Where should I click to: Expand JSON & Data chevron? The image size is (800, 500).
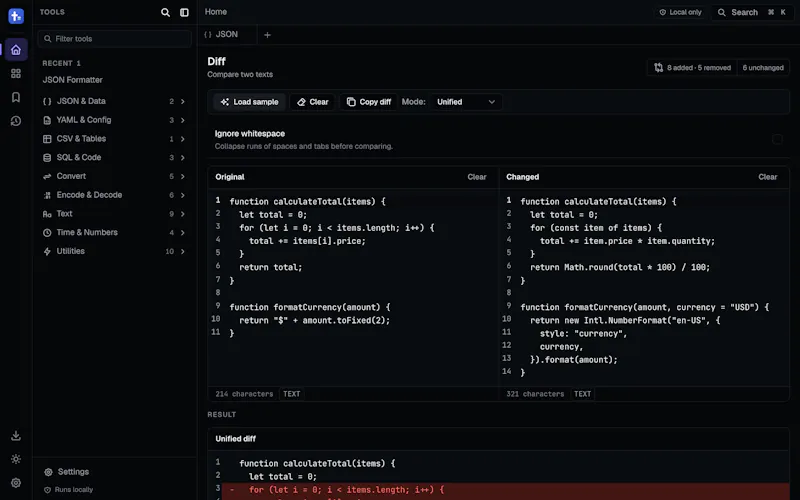[x=183, y=102]
